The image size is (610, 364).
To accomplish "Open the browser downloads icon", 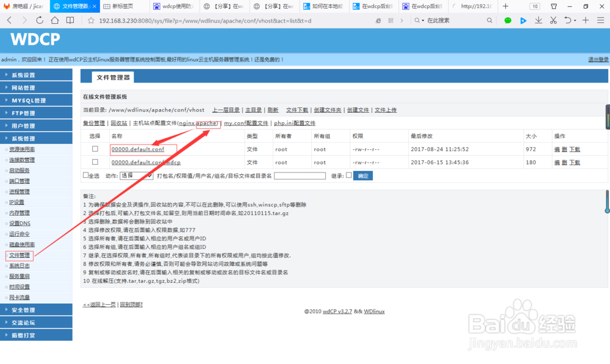I will click(x=539, y=20).
